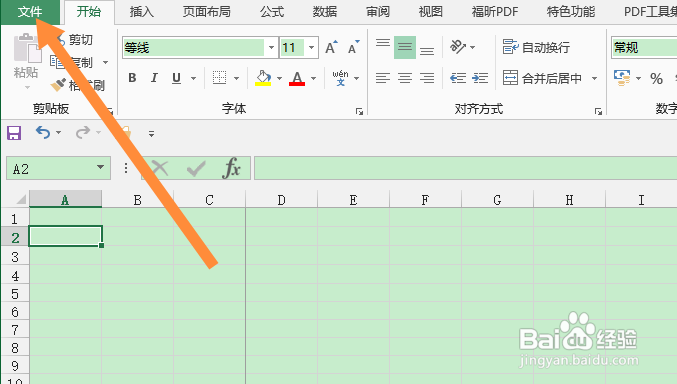Open the font size 11 dropdown
Image resolution: width=677 pixels, height=384 pixels.
(311, 48)
